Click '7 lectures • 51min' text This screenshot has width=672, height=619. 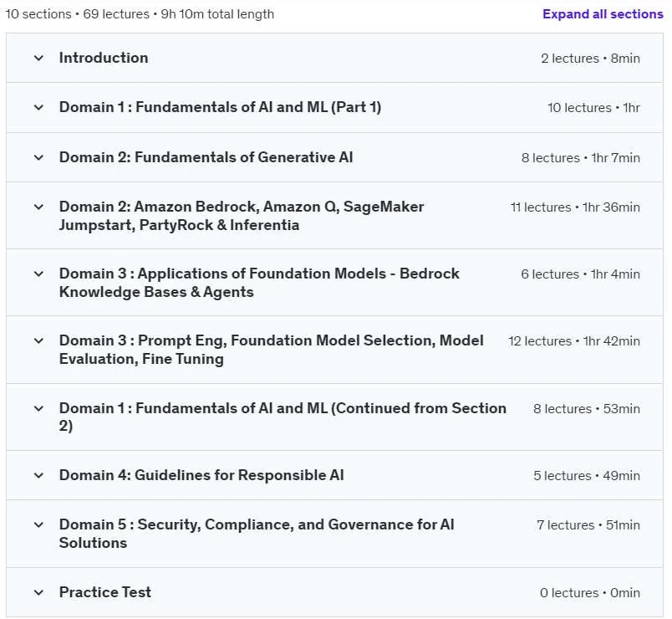tap(588, 525)
